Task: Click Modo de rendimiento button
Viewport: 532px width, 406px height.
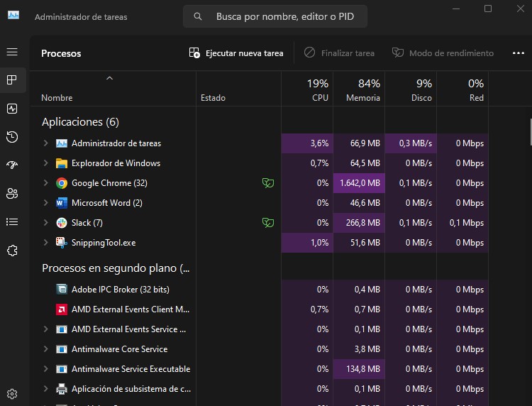Action: [443, 53]
